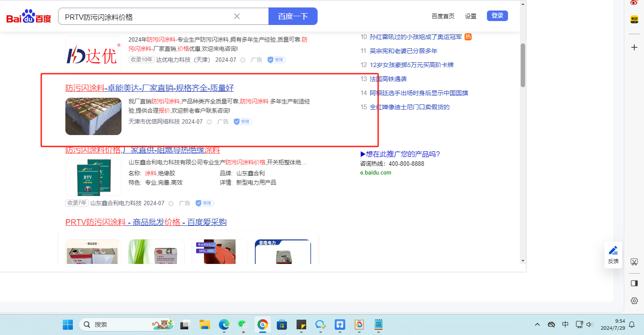Clear the search box with the X icon

(237, 16)
